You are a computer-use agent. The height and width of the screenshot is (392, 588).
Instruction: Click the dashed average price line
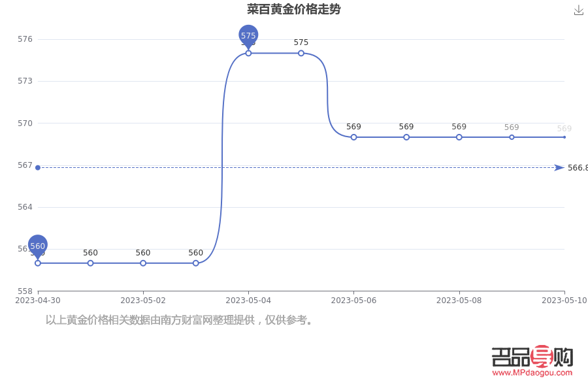(294, 167)
